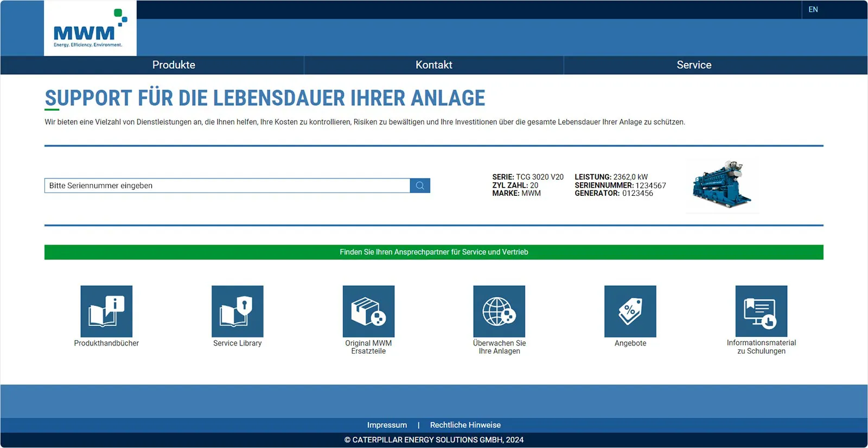
Task: Click the Service Library label
Action: pos(238,343)
